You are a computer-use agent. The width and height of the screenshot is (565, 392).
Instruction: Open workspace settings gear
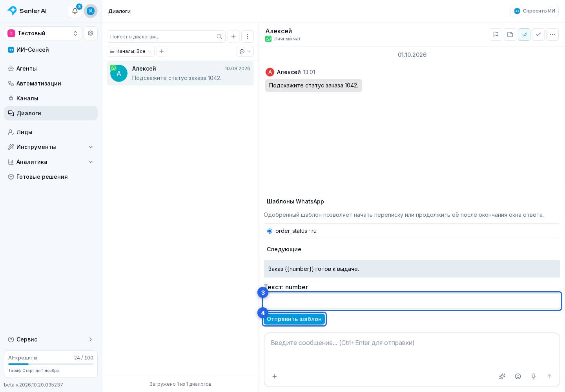click(x=91, y=33)
